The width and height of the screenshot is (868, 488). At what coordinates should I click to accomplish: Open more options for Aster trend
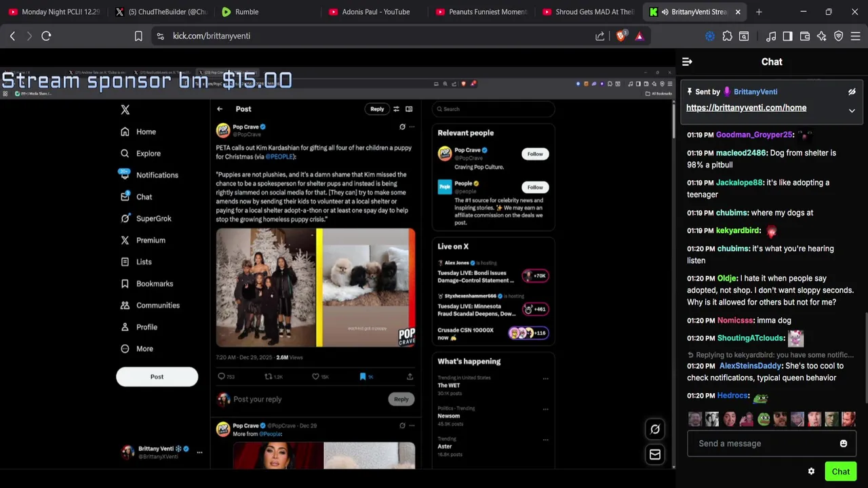545,439
